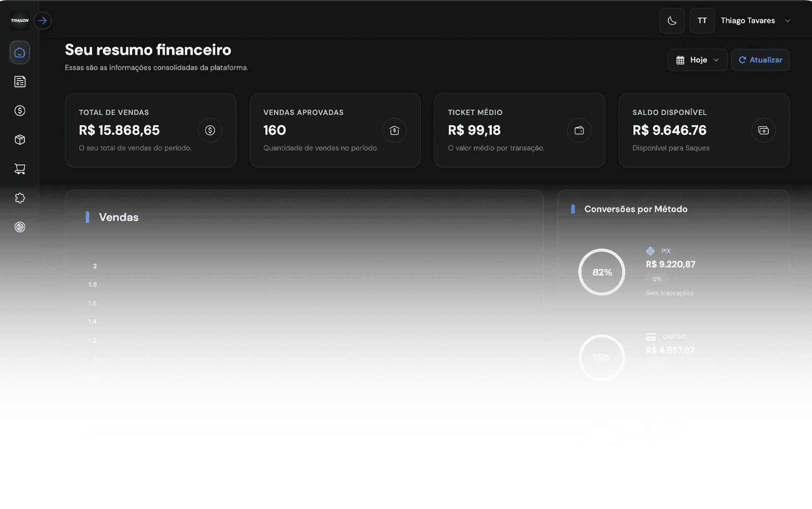This screenshot has width=812, height=509.
Task: Click the PIX conversion amount link
Action: (670, 264)
